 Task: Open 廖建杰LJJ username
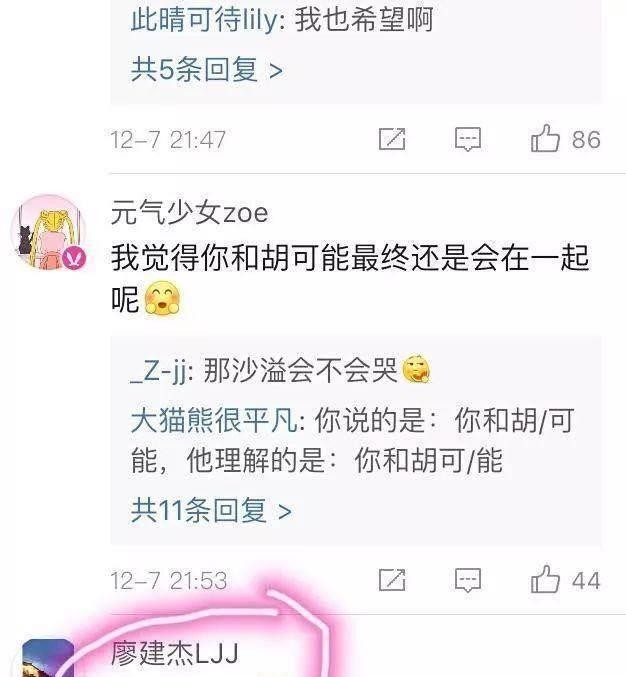(175, 653)
